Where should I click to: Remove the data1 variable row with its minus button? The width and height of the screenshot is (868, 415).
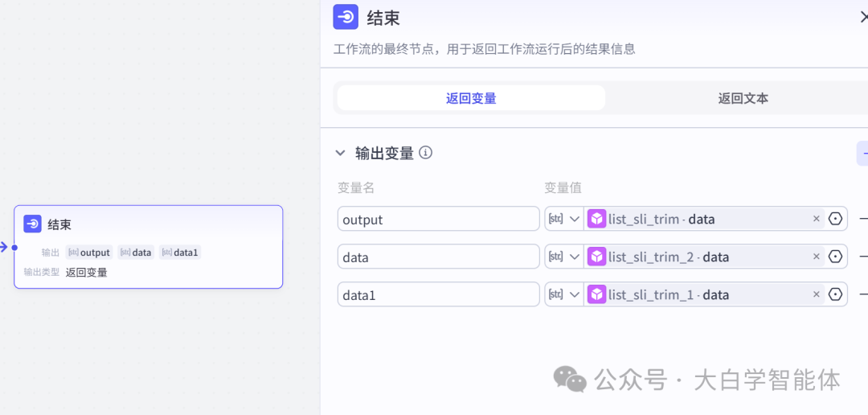click(863, 295)
